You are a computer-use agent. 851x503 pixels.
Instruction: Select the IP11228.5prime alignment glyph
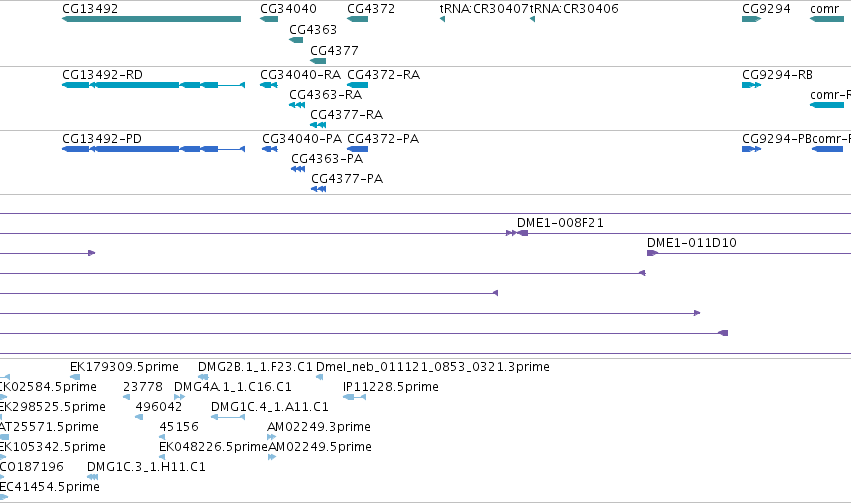(354, 397)
